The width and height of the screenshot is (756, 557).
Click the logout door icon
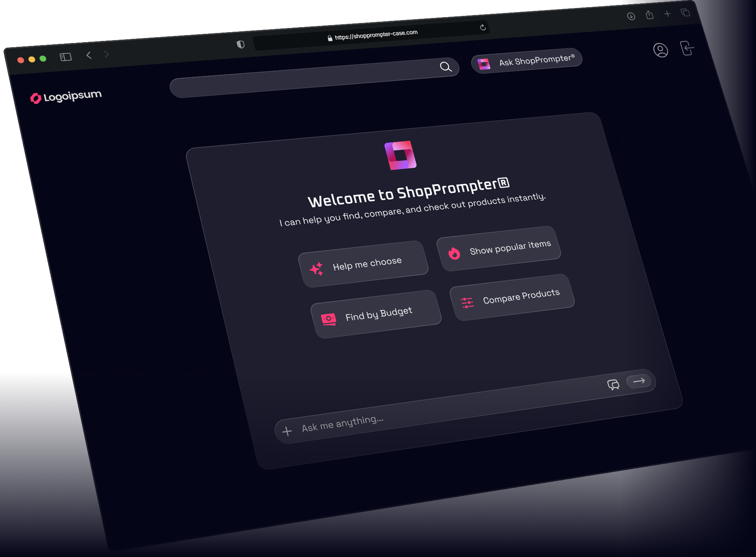click(687, 48)
